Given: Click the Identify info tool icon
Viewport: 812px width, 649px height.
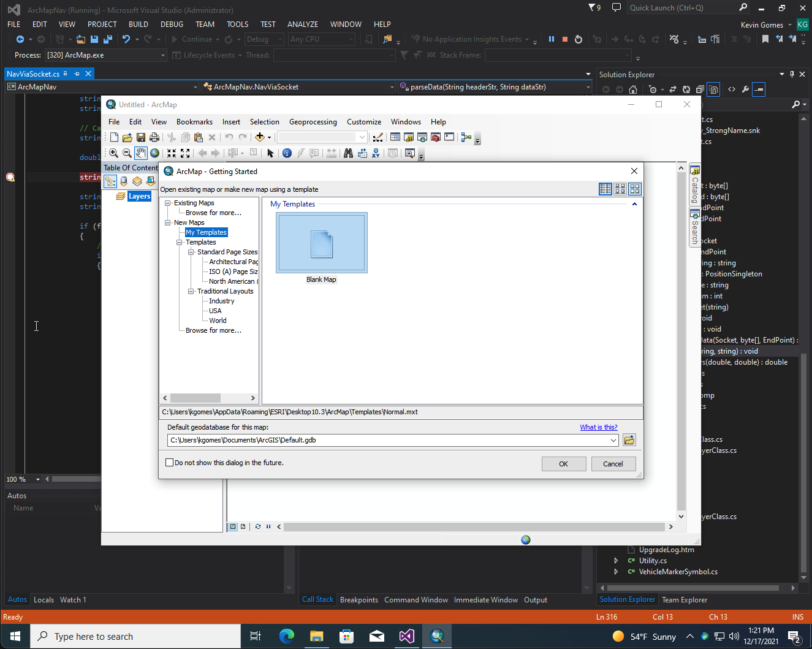Looking at the screenshot, I should click(287, 153).
